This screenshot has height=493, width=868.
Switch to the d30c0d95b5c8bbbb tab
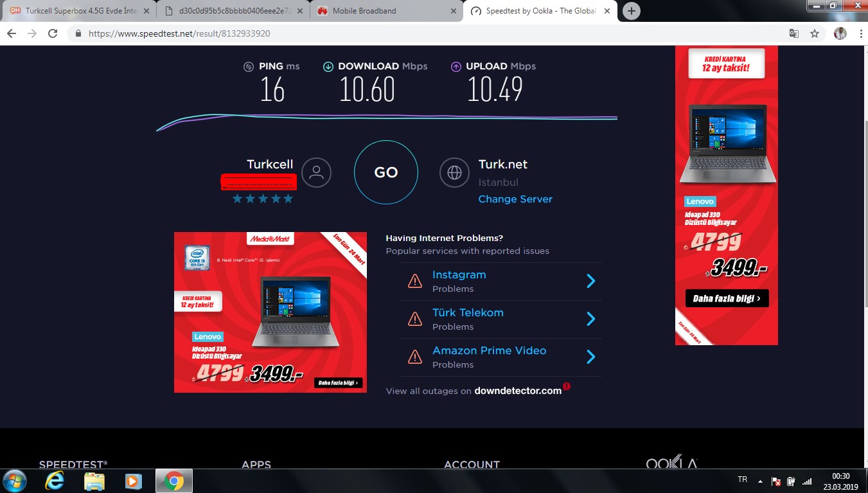point(233,11)
